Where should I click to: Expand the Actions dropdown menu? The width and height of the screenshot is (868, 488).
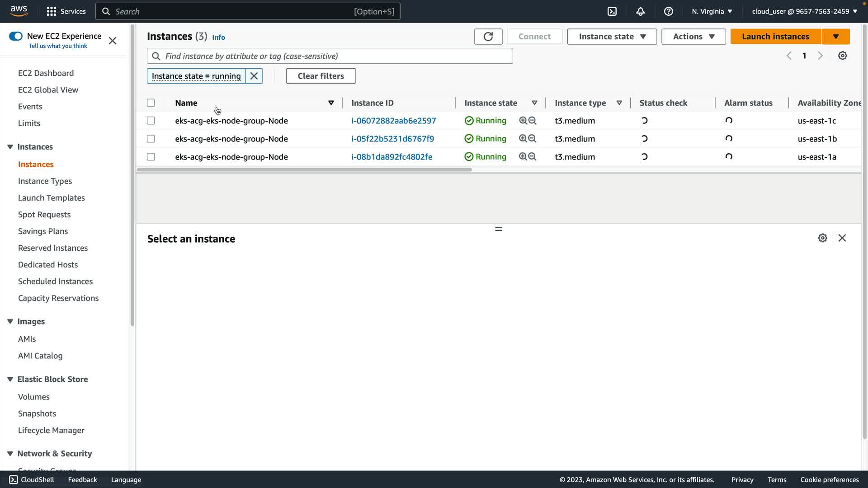[693, 37]
